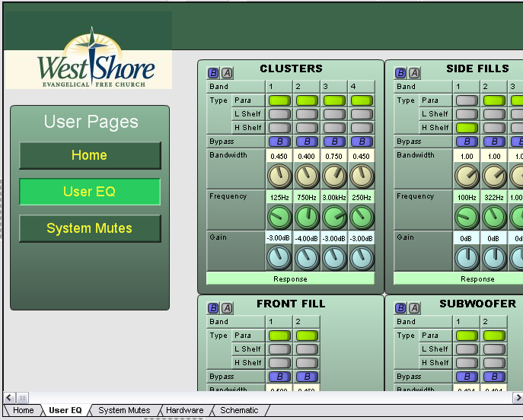Toggle Bypass for SUBWOOFER band 2
Screen dimensions: 523x420
click(x=494, y=377)
